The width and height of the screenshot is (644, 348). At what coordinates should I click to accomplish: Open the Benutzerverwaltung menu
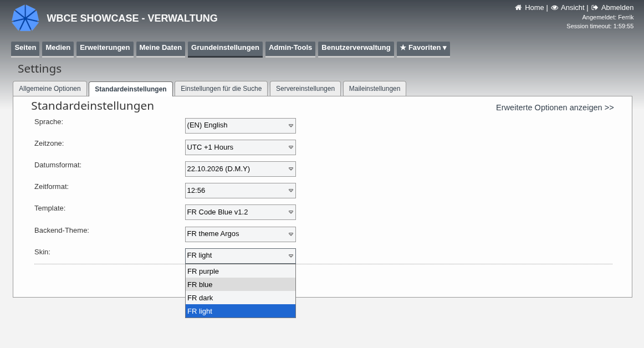coord(356,48)
